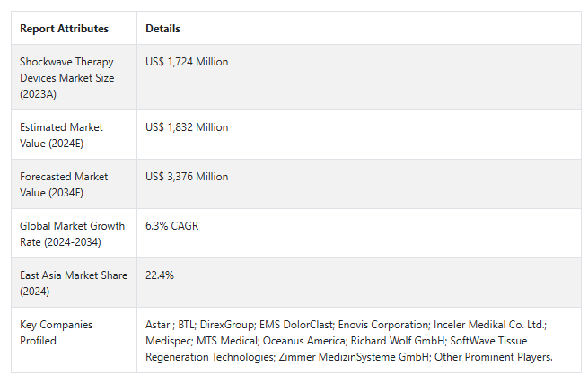
Task: Click the EMS DolorClast company name
Action: coord(295,325)
